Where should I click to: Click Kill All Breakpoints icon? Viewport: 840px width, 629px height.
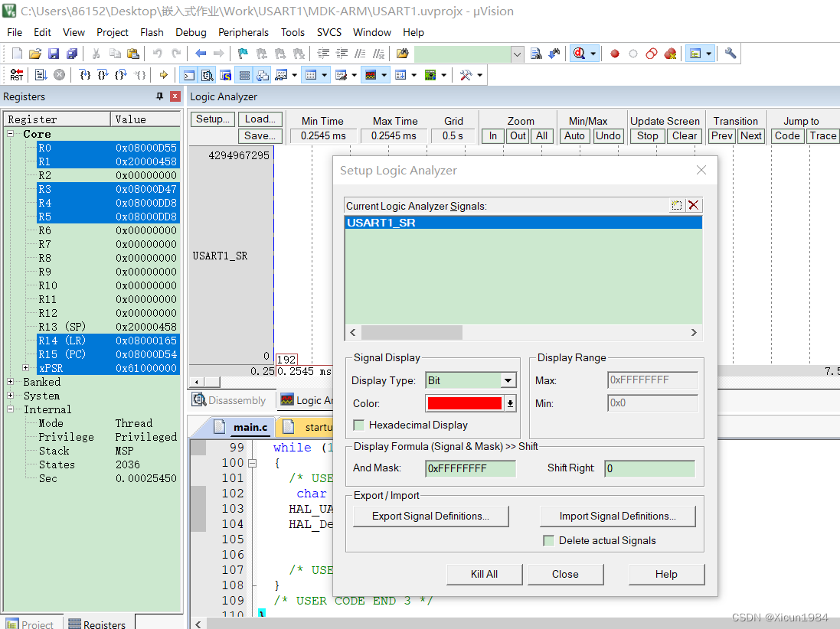[670, 54]
